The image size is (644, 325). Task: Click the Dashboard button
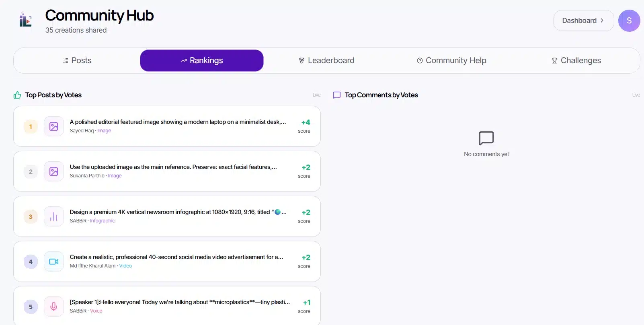tap(583, 21)
